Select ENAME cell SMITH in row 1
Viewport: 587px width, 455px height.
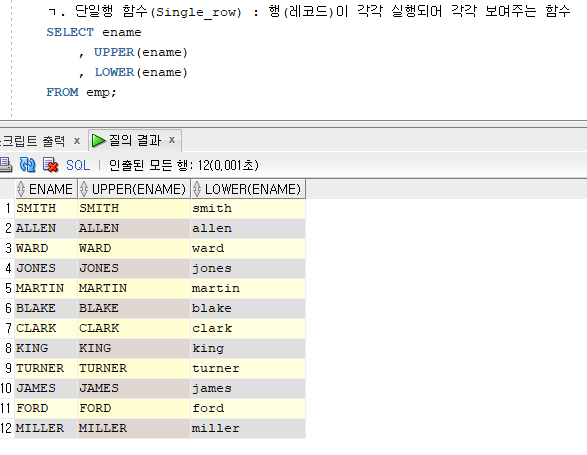46,208
